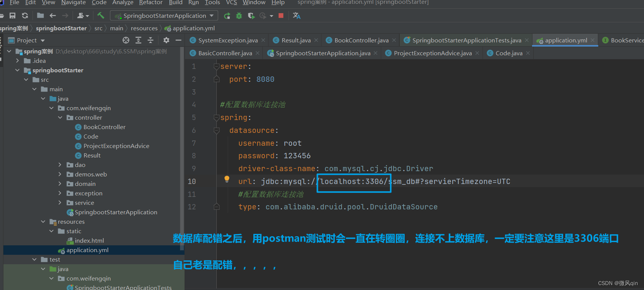Fold the datasource block on line 6
The height and width of the screenshot is (290, 644).
click(x=217, y=131)
